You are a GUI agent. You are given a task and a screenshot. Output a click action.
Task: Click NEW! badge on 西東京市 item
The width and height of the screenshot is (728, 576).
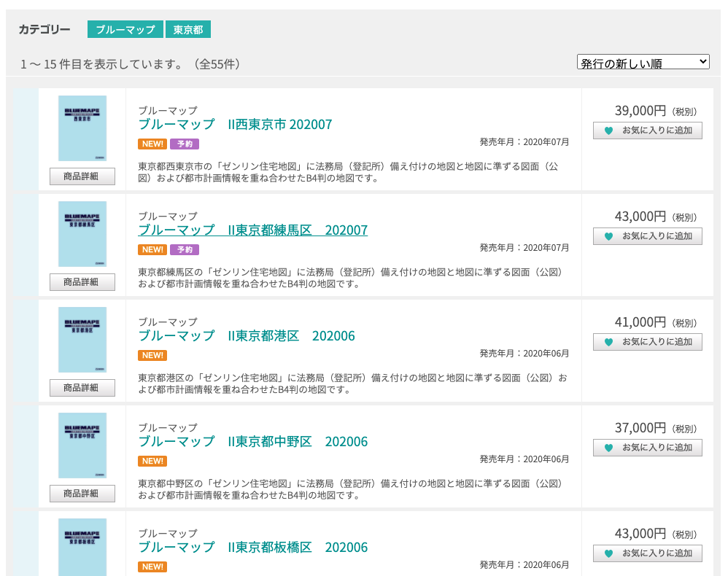coord(152,144)
